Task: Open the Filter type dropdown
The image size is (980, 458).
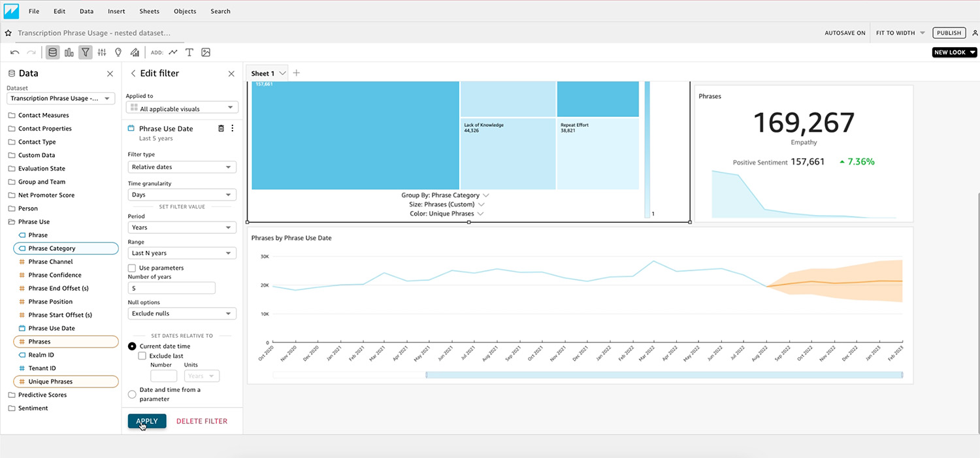Action: [182, 167]
